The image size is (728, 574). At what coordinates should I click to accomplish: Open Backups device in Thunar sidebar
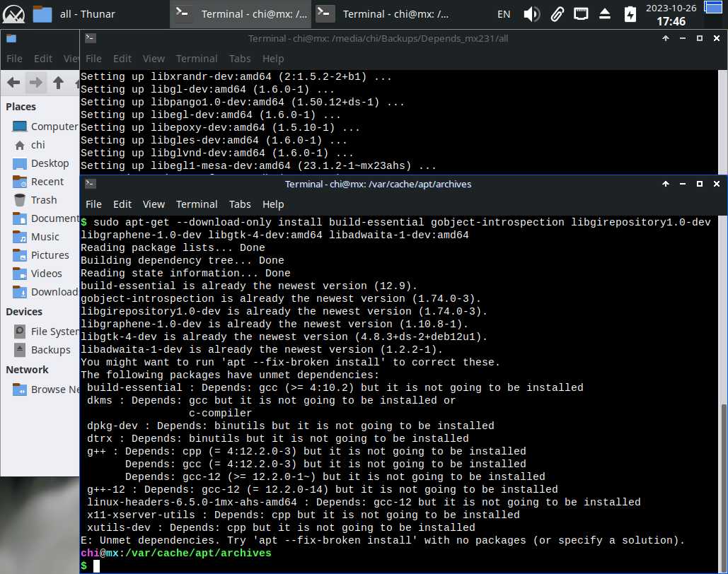[41, 350]
